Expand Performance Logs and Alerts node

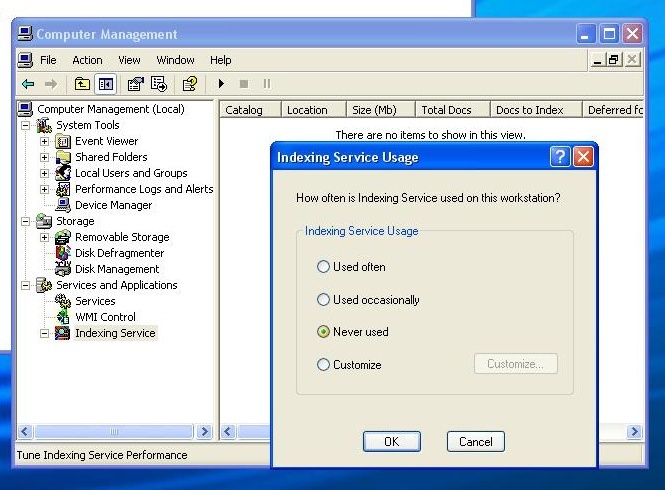click(x=45, y=189)
